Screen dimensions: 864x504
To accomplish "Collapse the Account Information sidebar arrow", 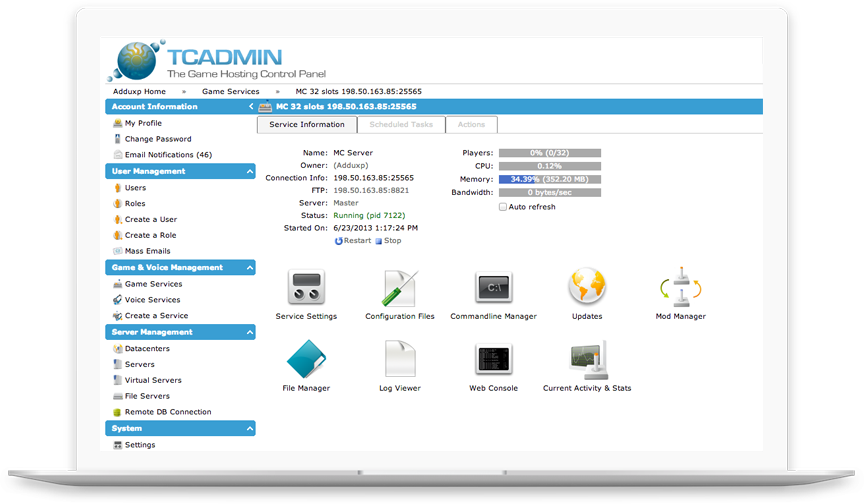I will pyautogui.click(x=251, y=107).
